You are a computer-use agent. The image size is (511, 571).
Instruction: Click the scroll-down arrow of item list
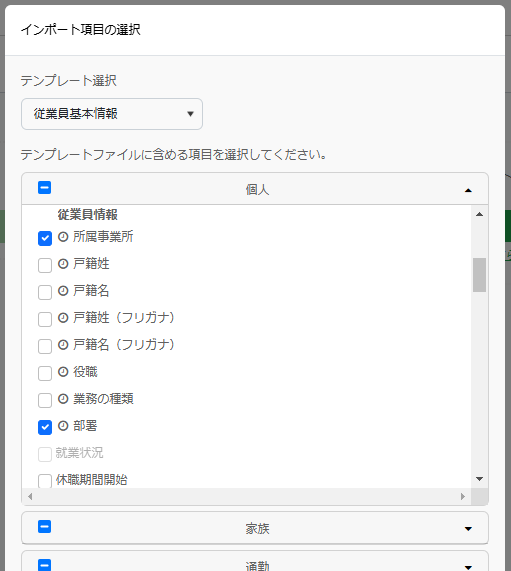pos(479,479)
